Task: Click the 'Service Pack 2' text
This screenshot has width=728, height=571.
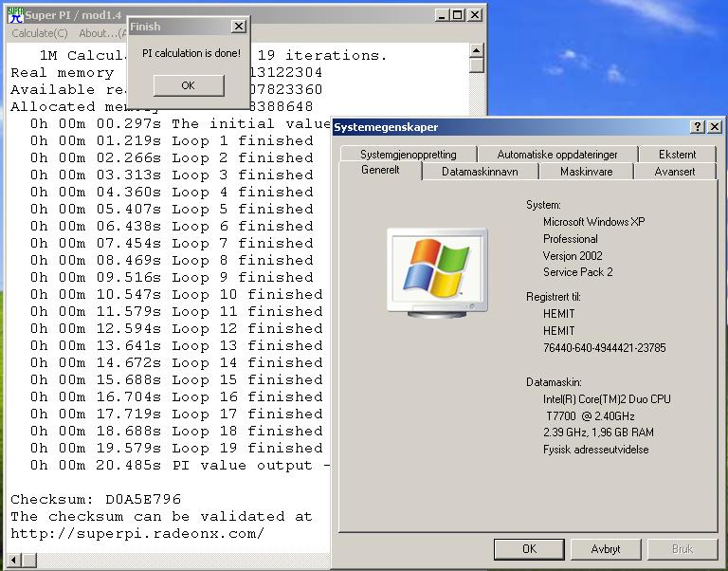Action: [577, 272]
